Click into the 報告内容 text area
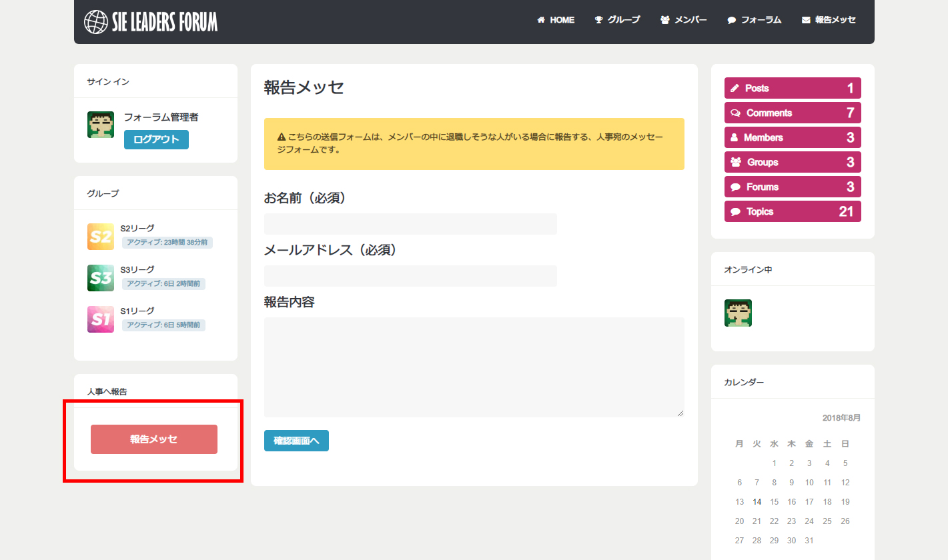The height and width of the screenshot is (560, 948). click(x=474, y=367)
